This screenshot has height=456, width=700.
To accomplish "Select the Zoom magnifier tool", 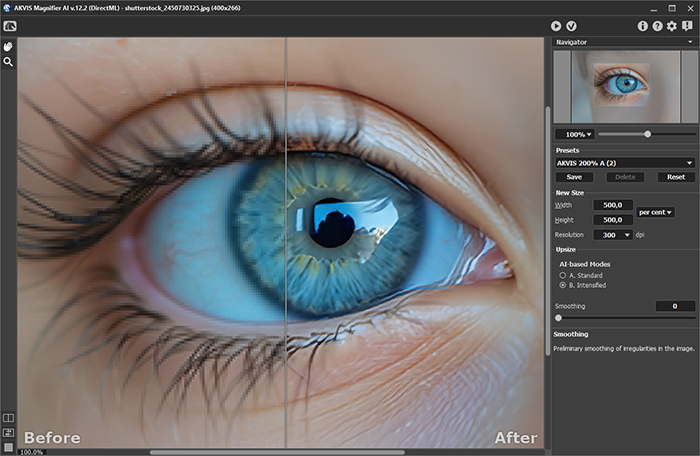I will [8, 62].
